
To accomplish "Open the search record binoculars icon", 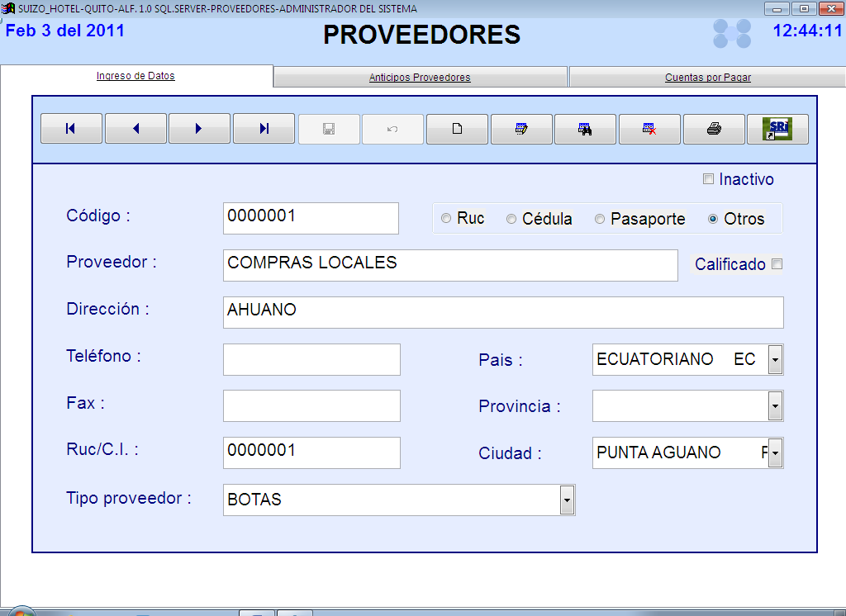I will 585,129.
